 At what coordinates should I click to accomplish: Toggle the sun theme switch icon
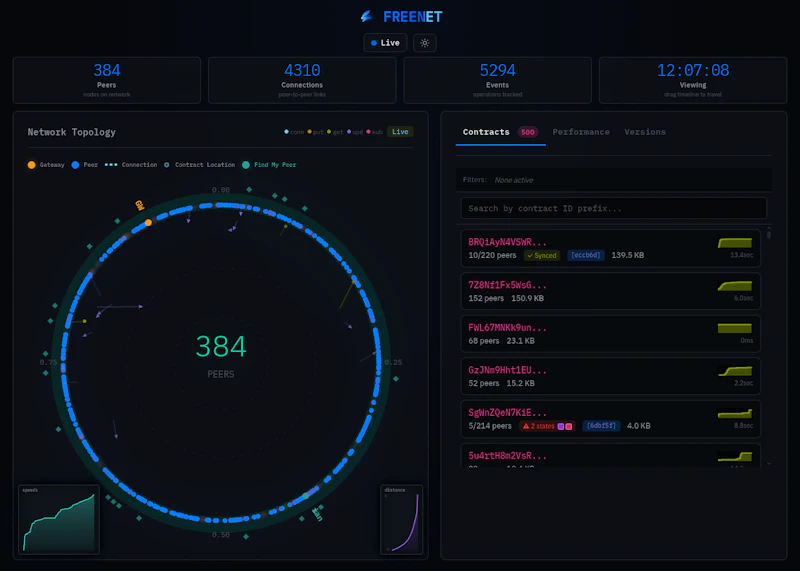coord(424,43)
